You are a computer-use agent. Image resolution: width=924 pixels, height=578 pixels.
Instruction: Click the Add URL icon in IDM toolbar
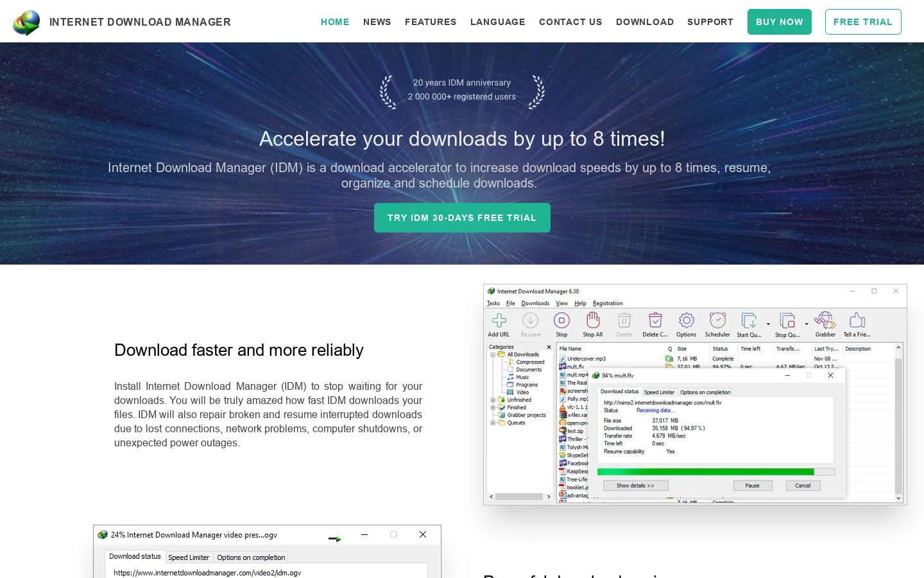click(499, 320)
